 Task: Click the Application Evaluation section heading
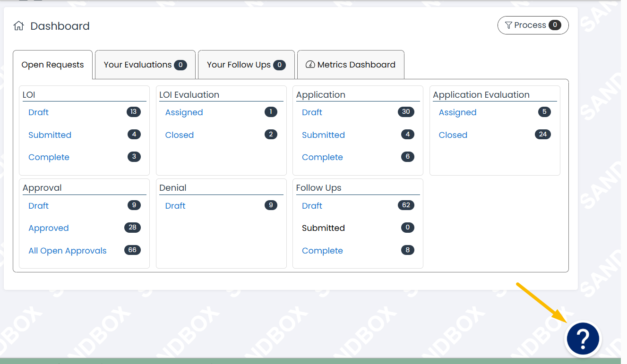coord(481,95)
